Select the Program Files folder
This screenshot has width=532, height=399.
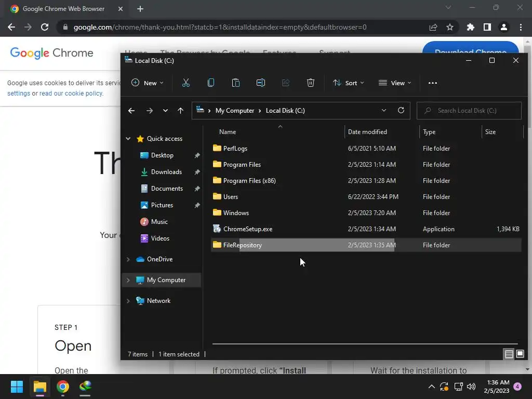click(x=366, y=165)
